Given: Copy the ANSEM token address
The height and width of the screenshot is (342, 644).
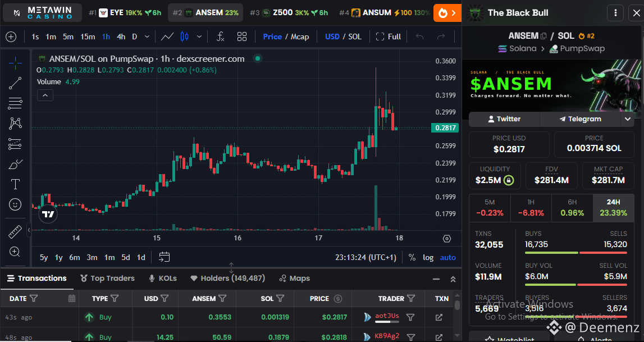Looking at the screenshot, I should [x=544, y=36].
